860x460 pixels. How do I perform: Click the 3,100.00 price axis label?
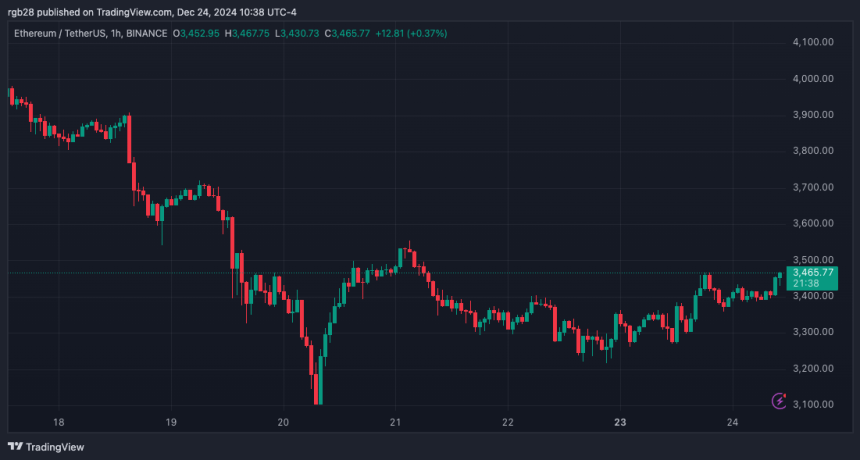[814, 404]
